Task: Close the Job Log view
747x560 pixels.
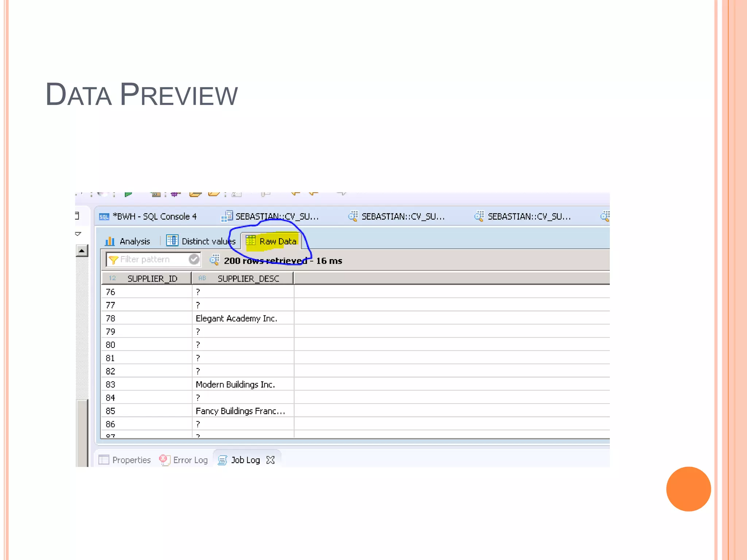Action: click(271, 460)
